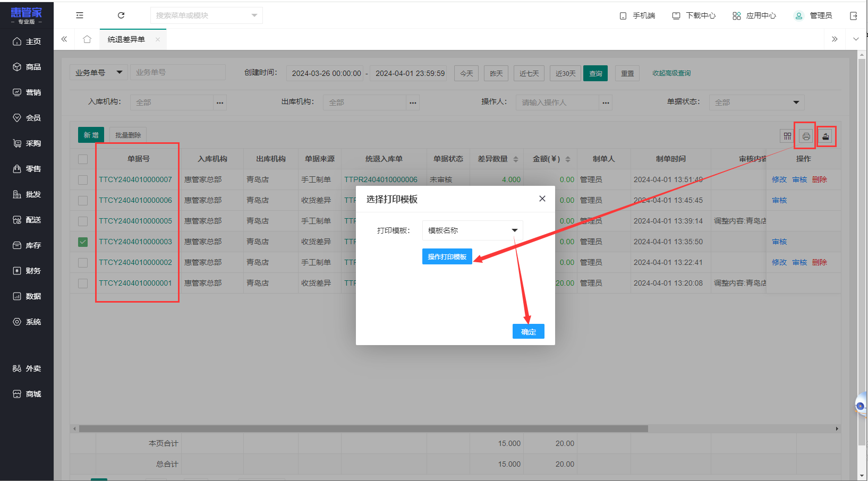The image size is (868, 481).
Task: Open 批发 in the sidebar
Action: point(27,194)
